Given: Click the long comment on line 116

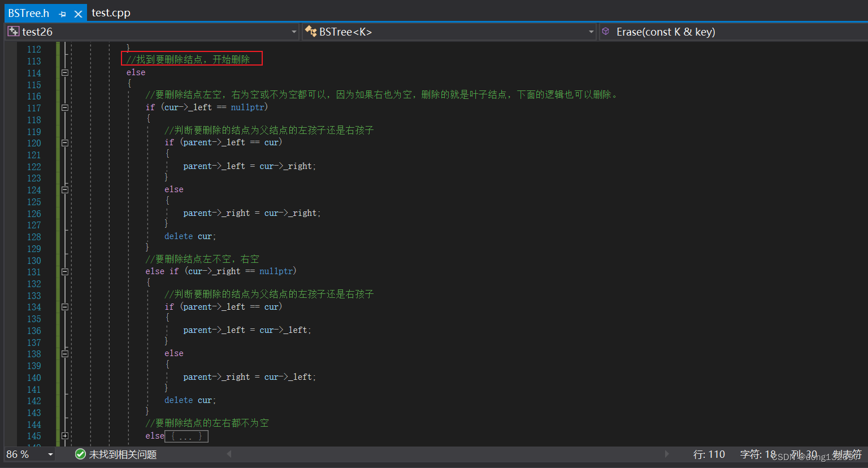Looking at the screenshot, I should pos(382,94).
